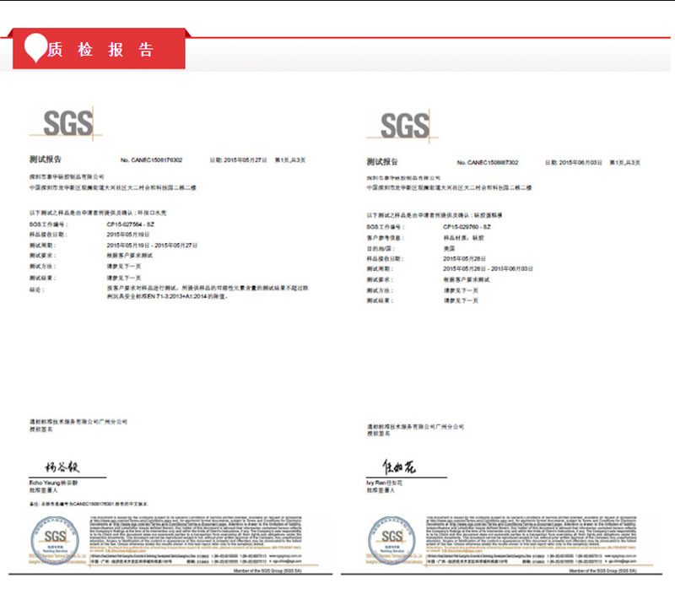The image size is (675, 616).
Task: Select job number CP15-029760 - SZ
Action: tap(467, 227)
